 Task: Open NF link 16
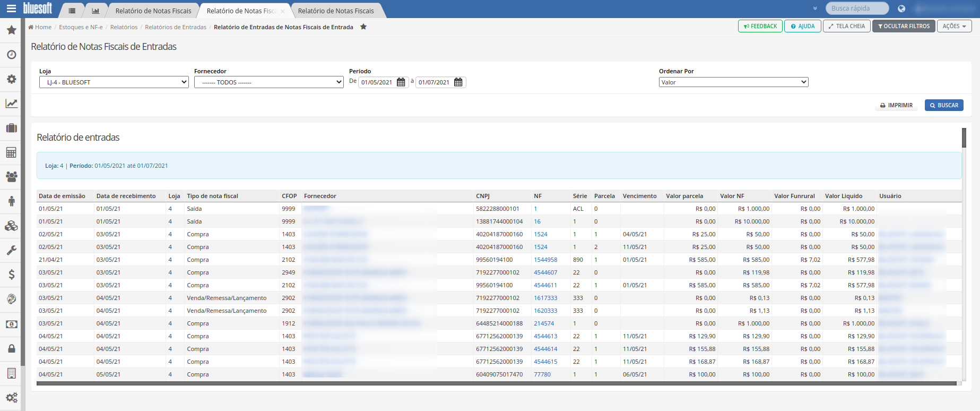[x=537, y=221]
